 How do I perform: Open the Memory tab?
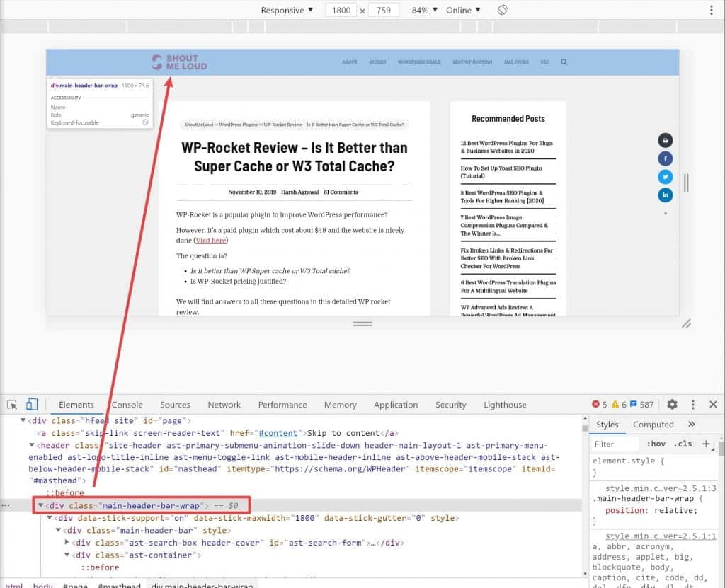click(x=341, y=405)
